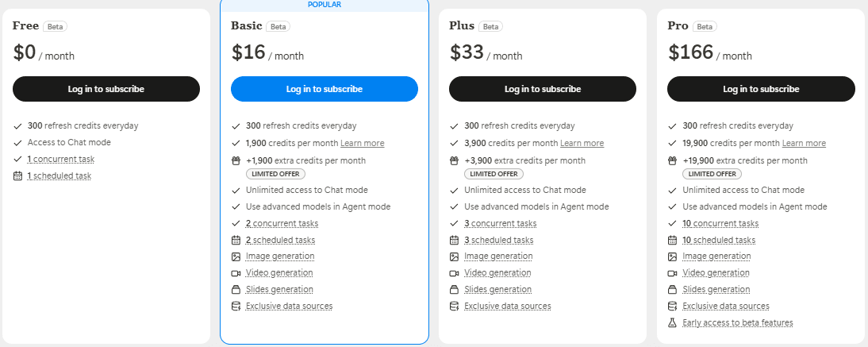This screenshot has height=347, width=868.
Task: Click the beta flask icon in the Pro plan
Action: [672, 323]
